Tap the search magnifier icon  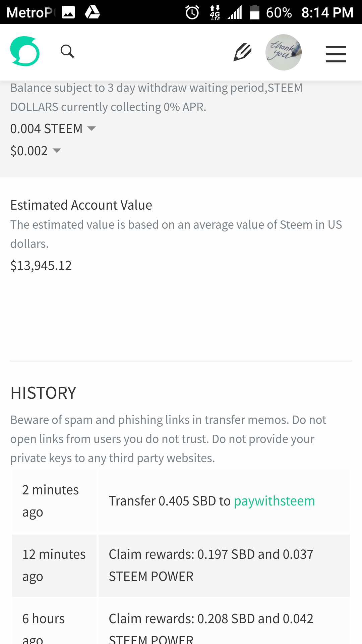pos(67,51)
